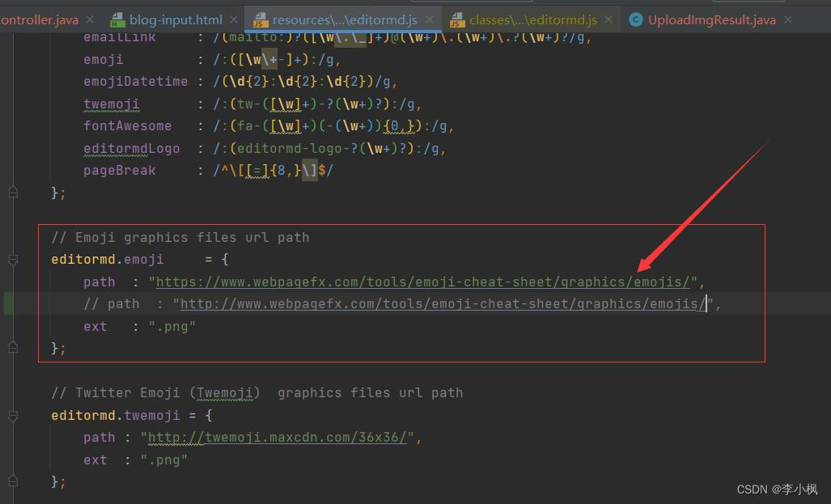Switch to the blog-input.html tab
Image resolution: width=831 pixels, height=504 pixels.
pos(176,20)
